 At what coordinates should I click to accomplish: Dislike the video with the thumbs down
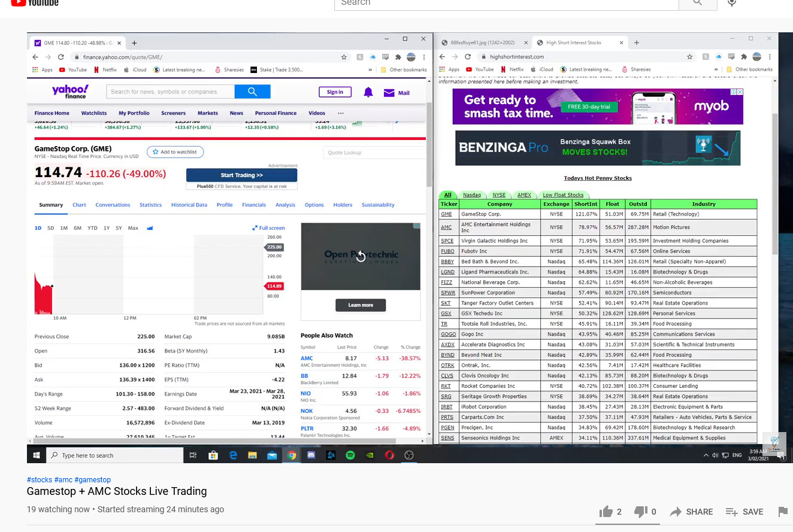tap(641, 512)
